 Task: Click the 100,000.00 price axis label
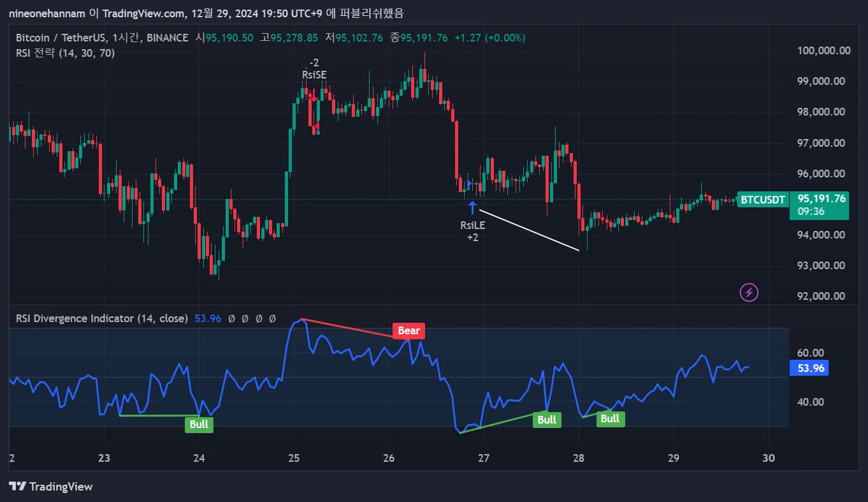click(824, 50)
